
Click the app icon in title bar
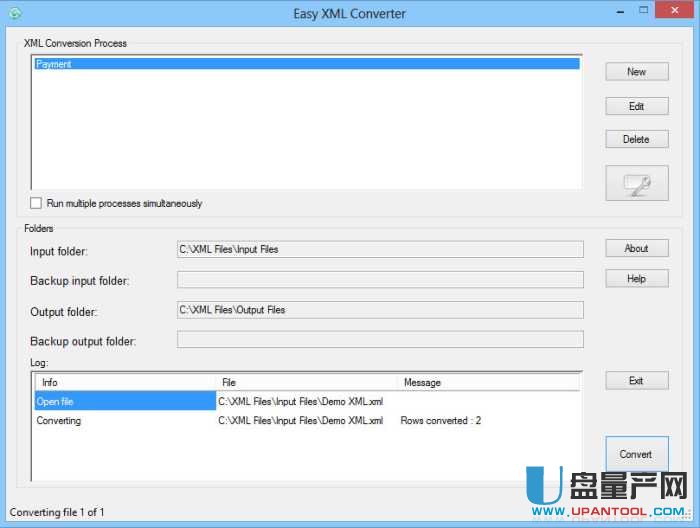[x=14, y=14]
